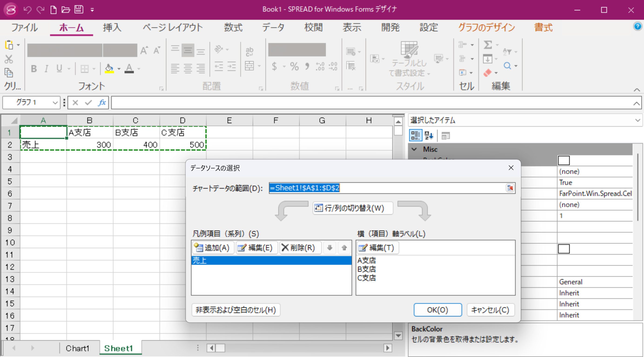Switch to the 挿入 ribbon tab
644x357 pixels.
pos(112,27)
